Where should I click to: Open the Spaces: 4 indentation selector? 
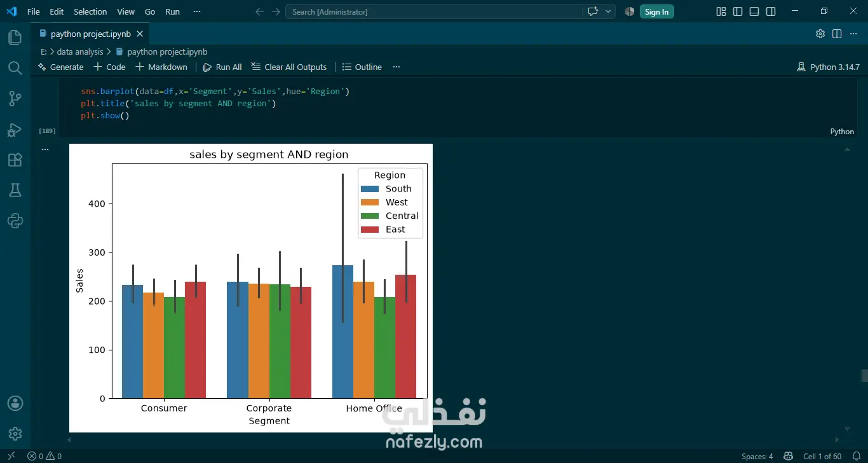[757, 456]
